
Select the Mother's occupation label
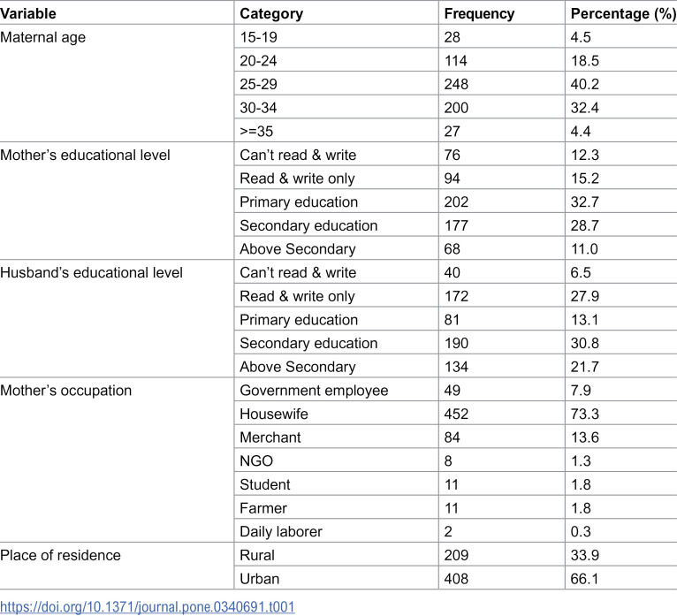click(x=66, y=391)
